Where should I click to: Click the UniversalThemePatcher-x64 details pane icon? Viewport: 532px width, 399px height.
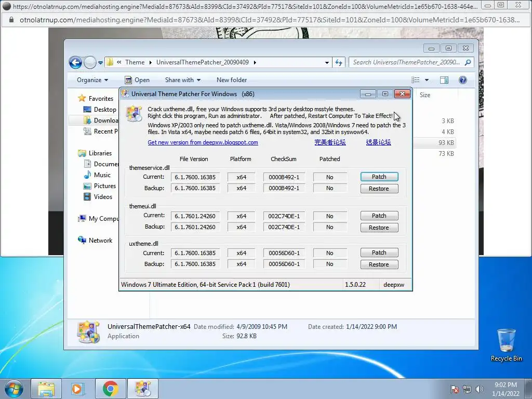[x=88, y=332]
